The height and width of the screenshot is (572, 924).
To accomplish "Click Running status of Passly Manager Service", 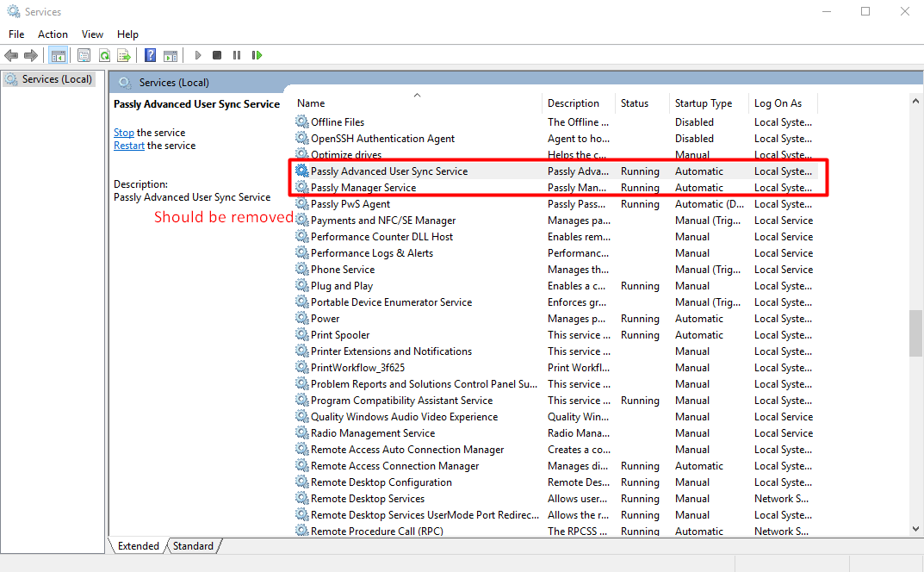I will pyautogui.click(x=640, y=188).
